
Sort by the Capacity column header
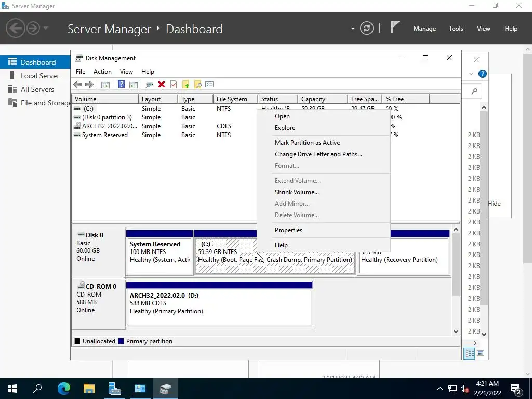tap(323, 99)
